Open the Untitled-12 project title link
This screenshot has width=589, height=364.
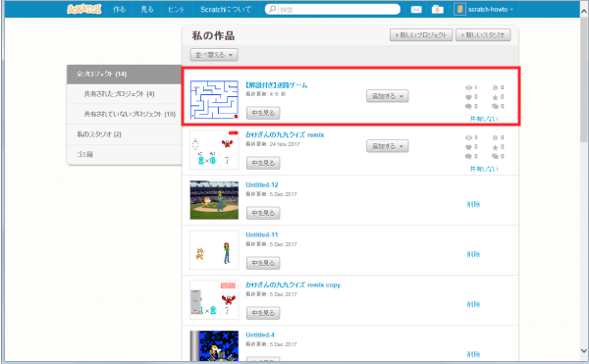(x=262, y=184)
